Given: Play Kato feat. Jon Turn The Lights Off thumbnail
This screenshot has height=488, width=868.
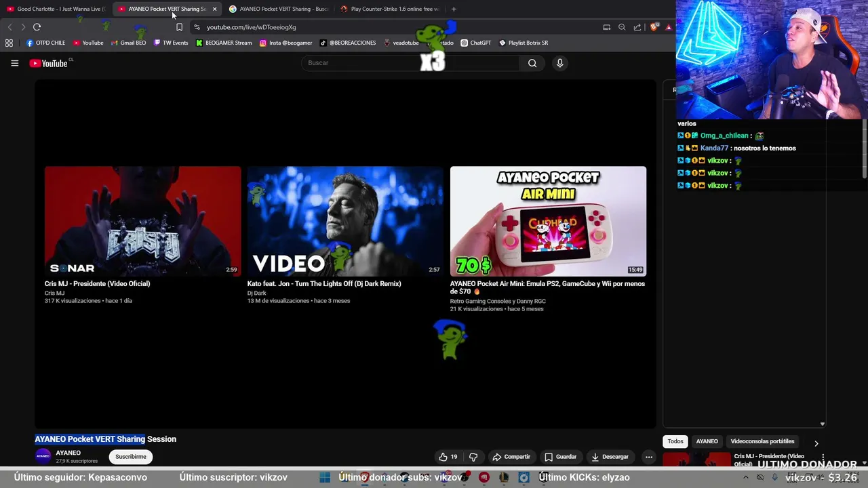Looking at the screenshot, I should pyautogui.click(x=345, y=221).
